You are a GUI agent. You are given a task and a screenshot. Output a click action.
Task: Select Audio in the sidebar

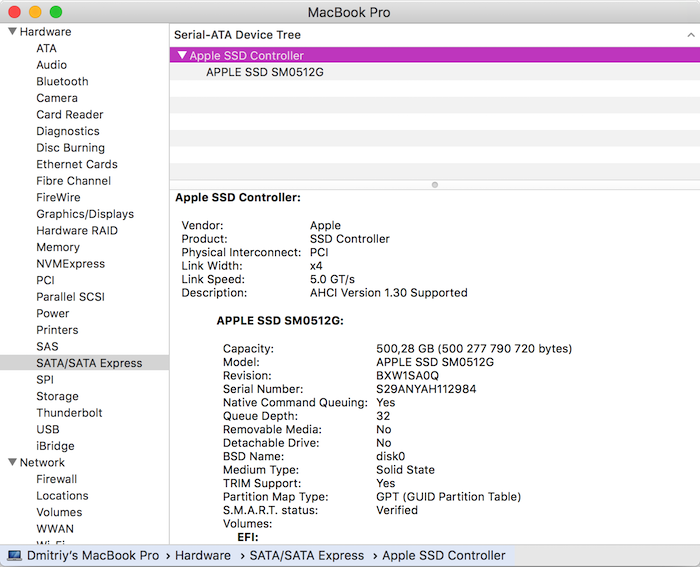click(x=52, y=65)
